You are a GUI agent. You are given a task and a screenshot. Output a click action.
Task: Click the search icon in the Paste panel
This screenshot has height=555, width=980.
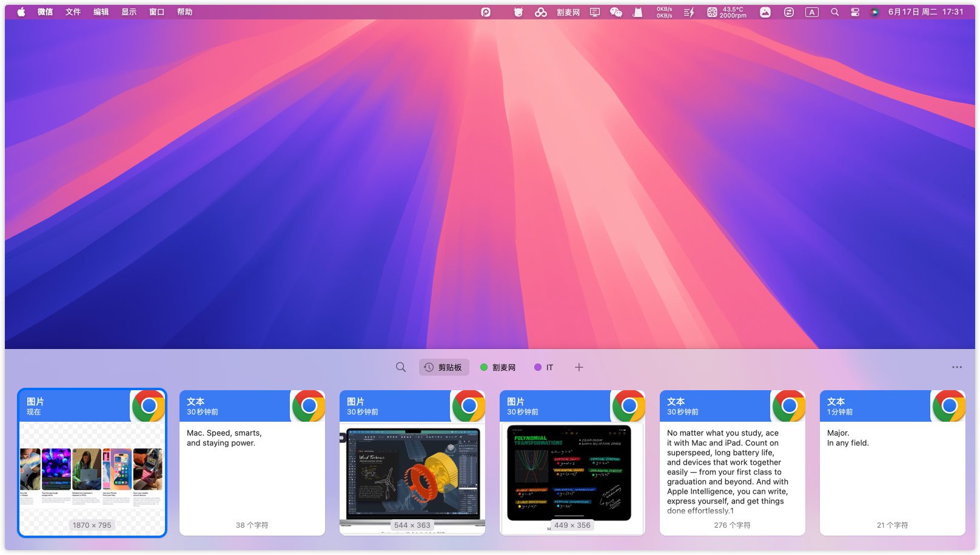(x=401, y=367)
